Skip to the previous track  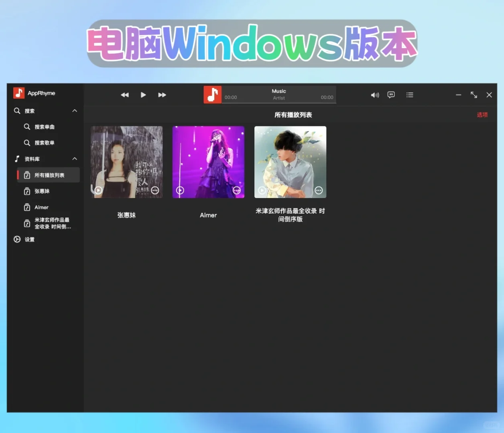tap(125, 95)
